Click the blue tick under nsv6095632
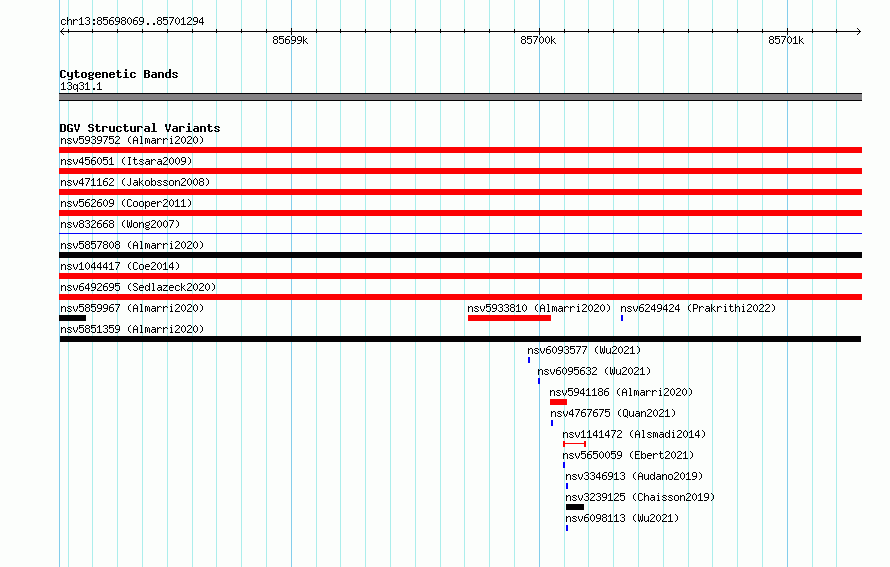Viewport: 890px width, 567px height. (x=539, y=381)
